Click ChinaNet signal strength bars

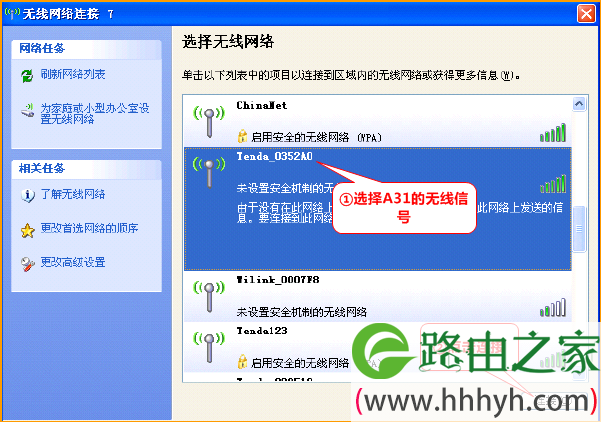click(553, 132)
